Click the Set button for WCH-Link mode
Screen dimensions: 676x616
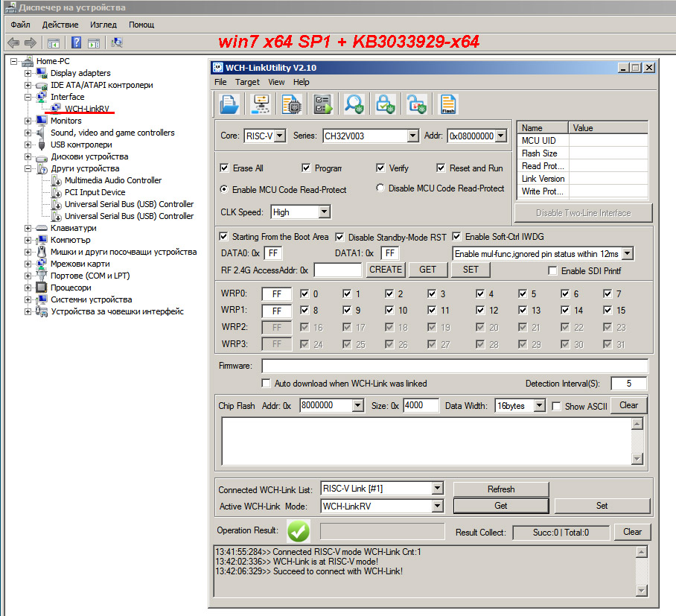tap(602, 506)
